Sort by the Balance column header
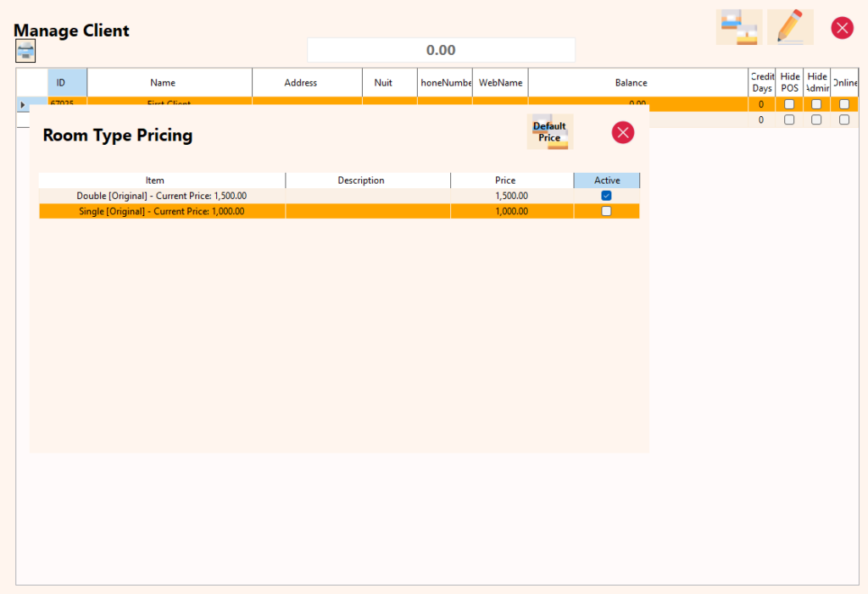This screenshot has height=594, width=868. coord(631,83)
